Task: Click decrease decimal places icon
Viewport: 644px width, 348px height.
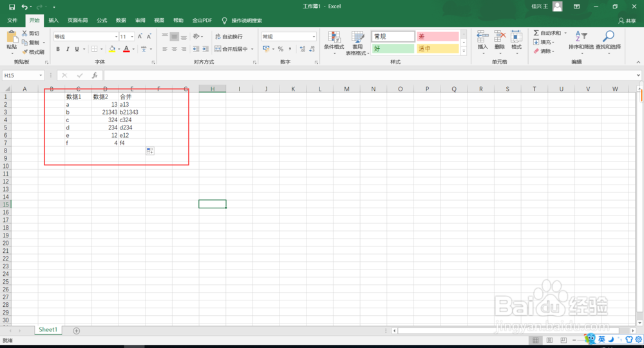Action: (312, 49)
